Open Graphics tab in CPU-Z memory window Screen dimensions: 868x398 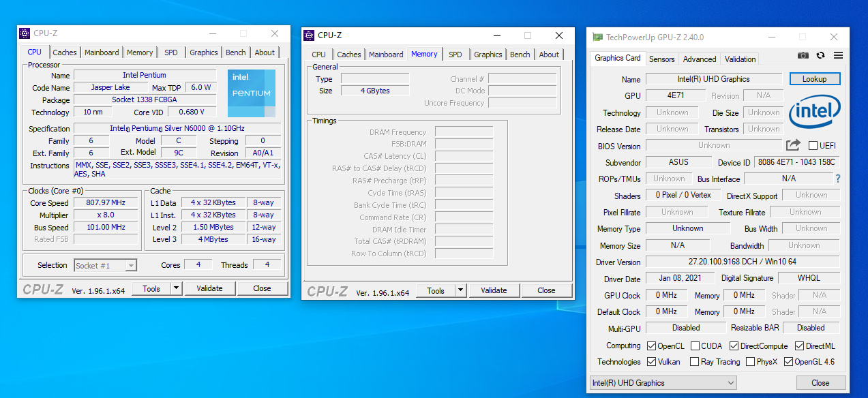click(488, 55)
